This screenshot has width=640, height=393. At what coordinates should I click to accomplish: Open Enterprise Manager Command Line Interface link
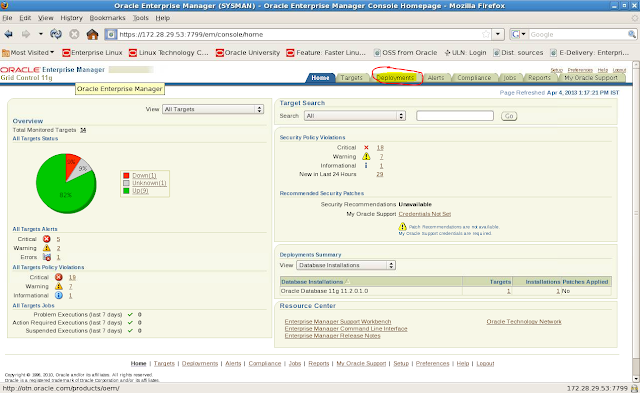click(346, 329)
